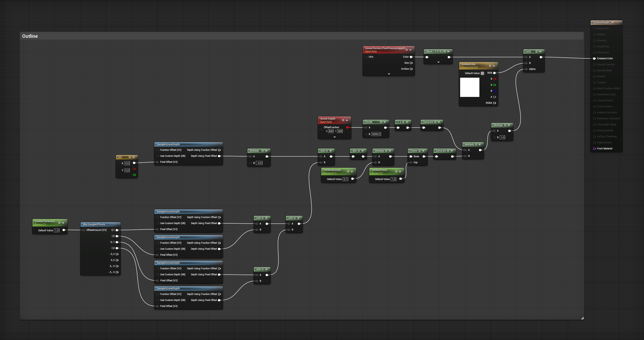This screenshot has height=340, width=644.
Task: Click the Color output pin on SceneTexture node
Action: coord(411,57)
